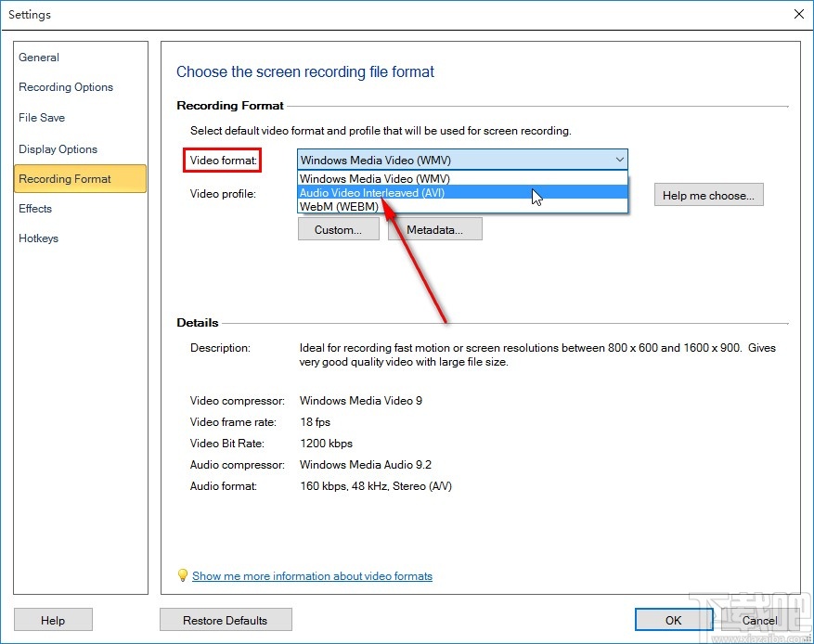Click the Description text paragraph
The height and width of the screenshot is (644, 814).
tap(537, 355)
